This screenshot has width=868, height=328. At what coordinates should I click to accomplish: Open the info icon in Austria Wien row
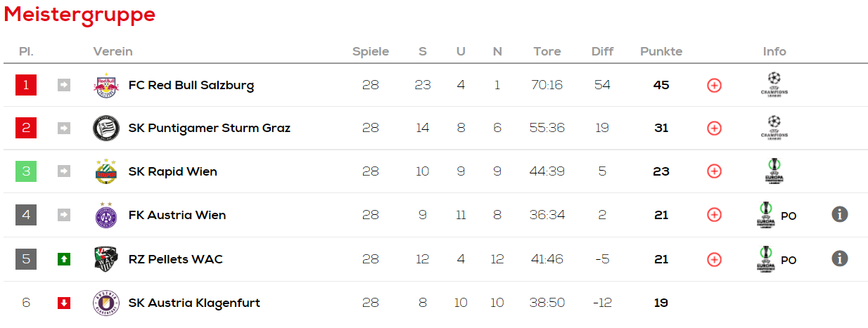coord(839,214)
